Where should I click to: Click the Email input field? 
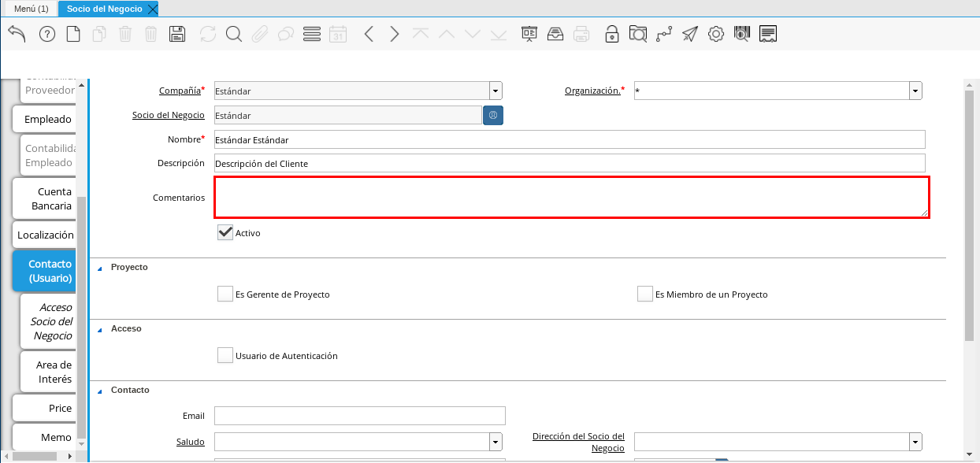[x=360, y=416]
